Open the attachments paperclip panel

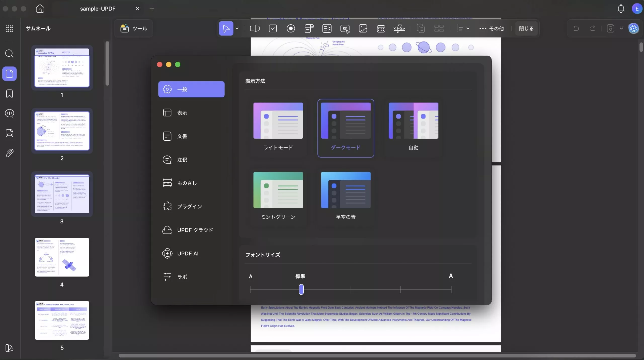click(9, 153)
